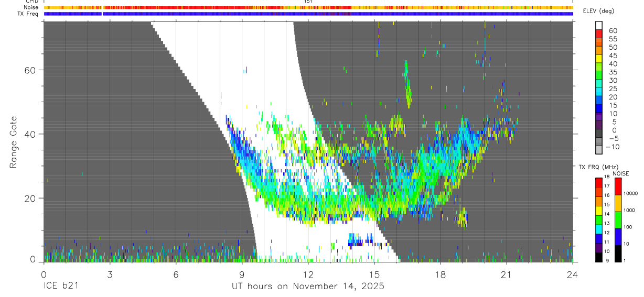Click x-axis tick label '21' hours
This screenshot has height=297, width=644.
coord(507,275)
